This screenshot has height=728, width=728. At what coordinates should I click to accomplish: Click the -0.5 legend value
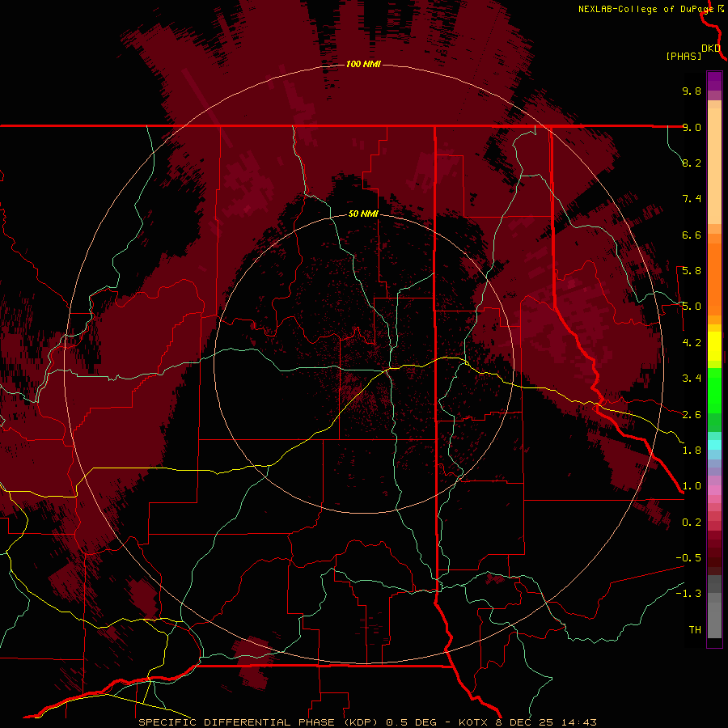(688, 558)
